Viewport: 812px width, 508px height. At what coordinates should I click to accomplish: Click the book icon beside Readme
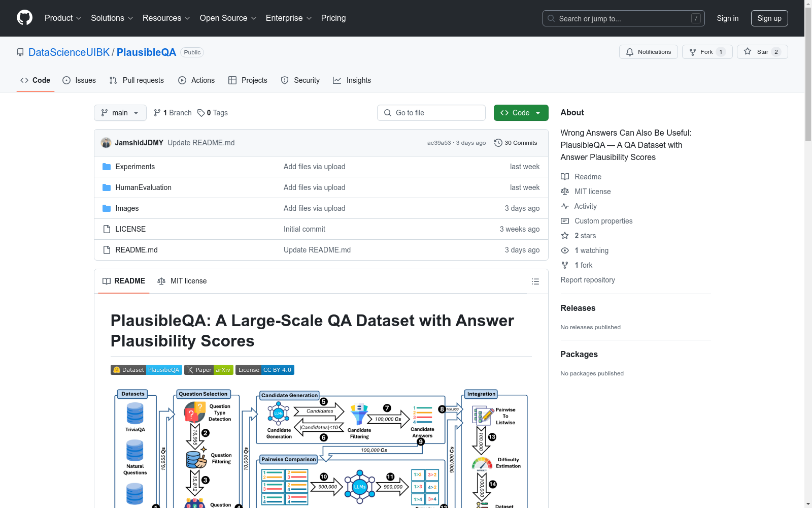(565, 177)
